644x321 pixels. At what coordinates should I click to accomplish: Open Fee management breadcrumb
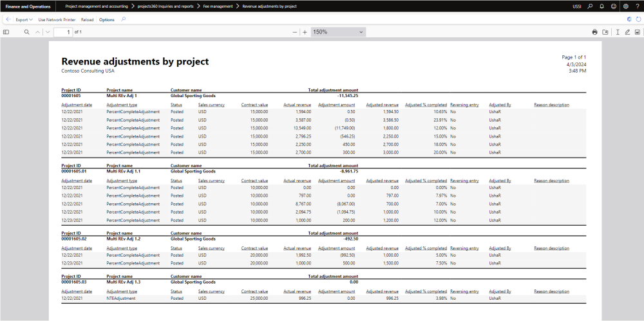coord(218,6)
